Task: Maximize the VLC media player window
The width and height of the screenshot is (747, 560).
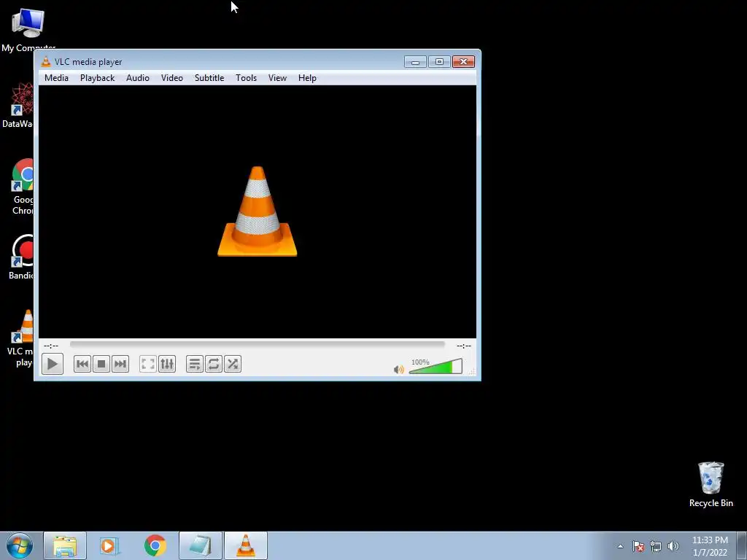Action: tap(439, 62)
